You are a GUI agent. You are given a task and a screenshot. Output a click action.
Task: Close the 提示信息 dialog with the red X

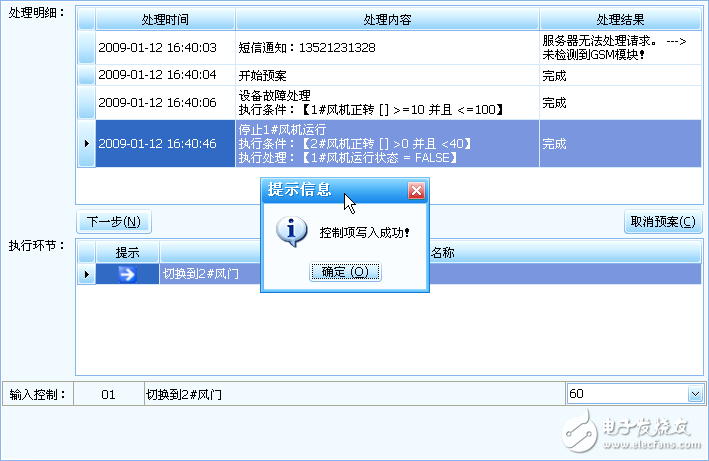coord(416,190)
